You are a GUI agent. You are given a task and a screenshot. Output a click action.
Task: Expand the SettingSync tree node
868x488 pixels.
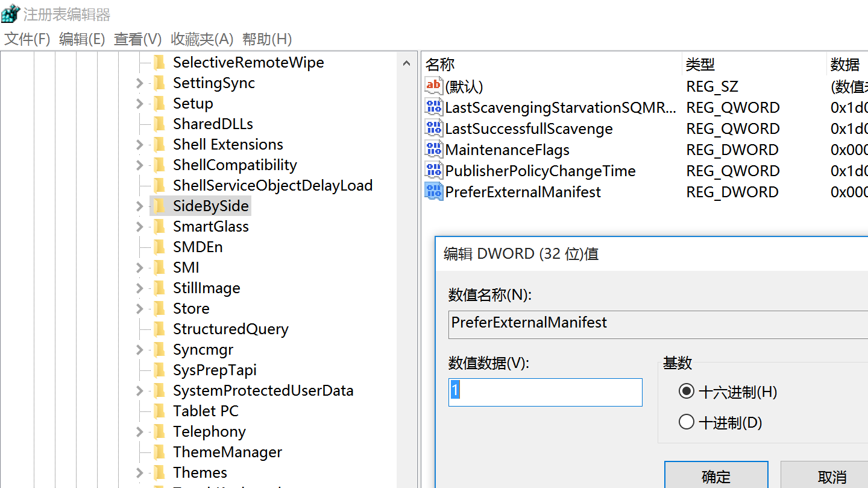coord(140,83)
